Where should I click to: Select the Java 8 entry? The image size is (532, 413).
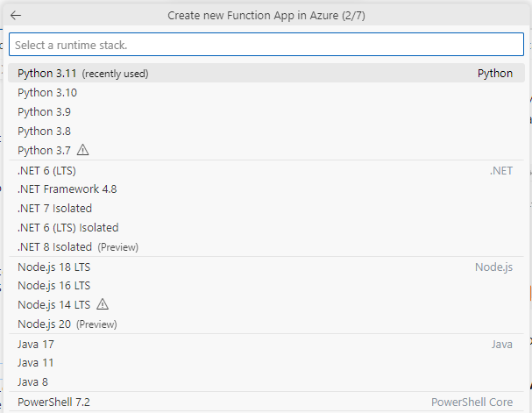[266, 381]
